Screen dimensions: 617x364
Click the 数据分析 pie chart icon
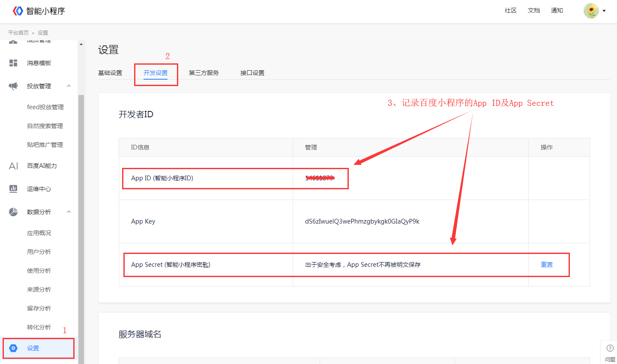(13, 212)
